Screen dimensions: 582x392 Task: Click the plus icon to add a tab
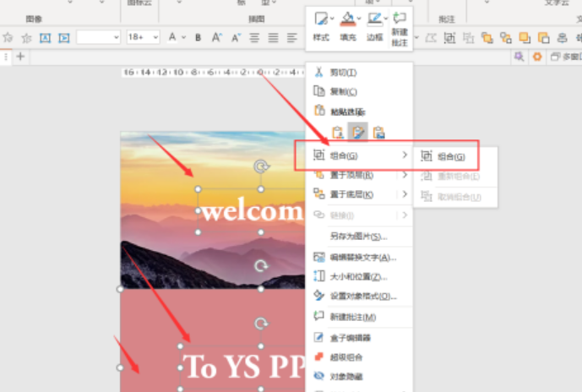click(x=20, y=57)
